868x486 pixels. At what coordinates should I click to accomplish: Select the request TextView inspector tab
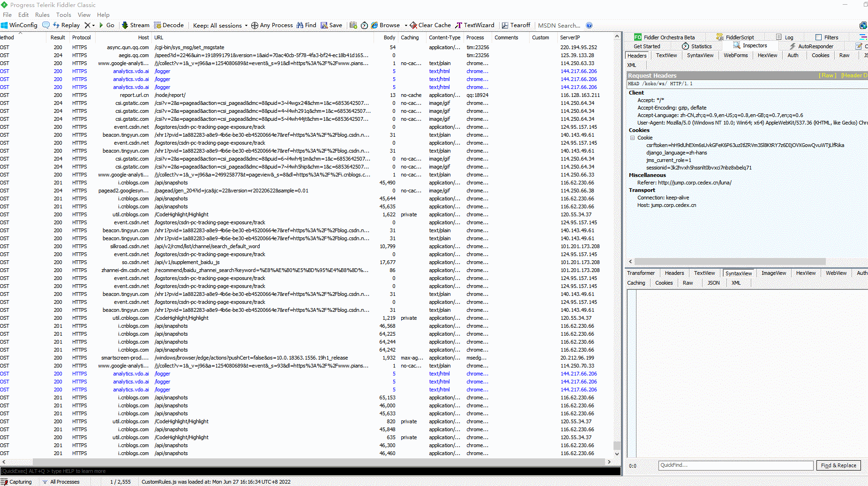point(666,55)
